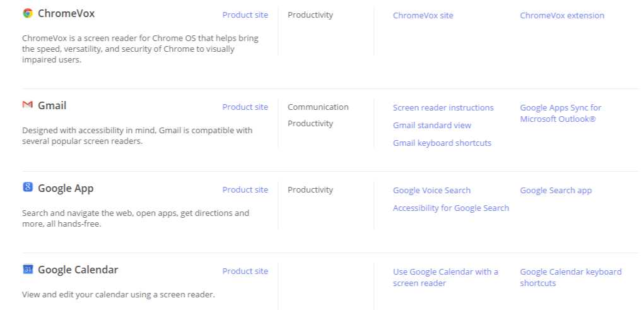Open the Google App Product site link
The width and height of the screenshot is (644, 310).
(245, 190)
